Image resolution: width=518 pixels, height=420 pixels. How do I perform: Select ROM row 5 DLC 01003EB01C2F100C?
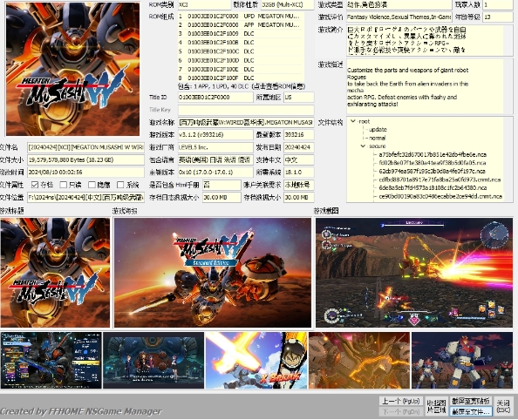[x=241, y=51]
